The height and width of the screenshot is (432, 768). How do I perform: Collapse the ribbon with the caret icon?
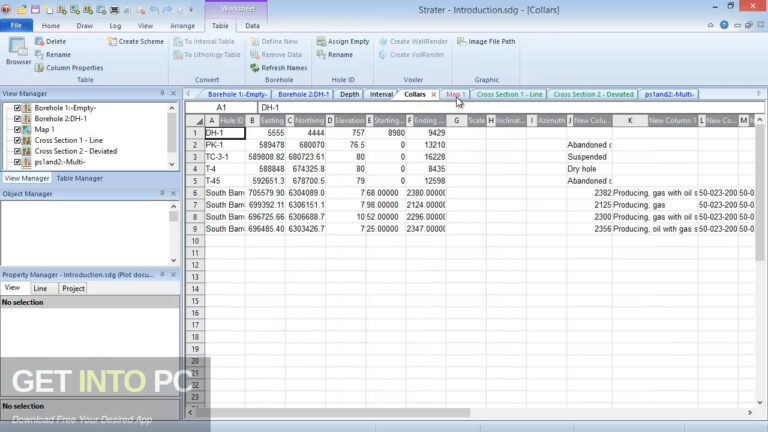tap(711, 25)
